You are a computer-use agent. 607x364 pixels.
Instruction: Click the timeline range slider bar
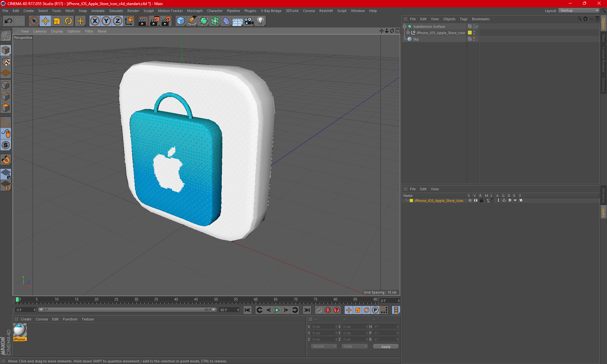pyautogui.click(x=127, y=310)
